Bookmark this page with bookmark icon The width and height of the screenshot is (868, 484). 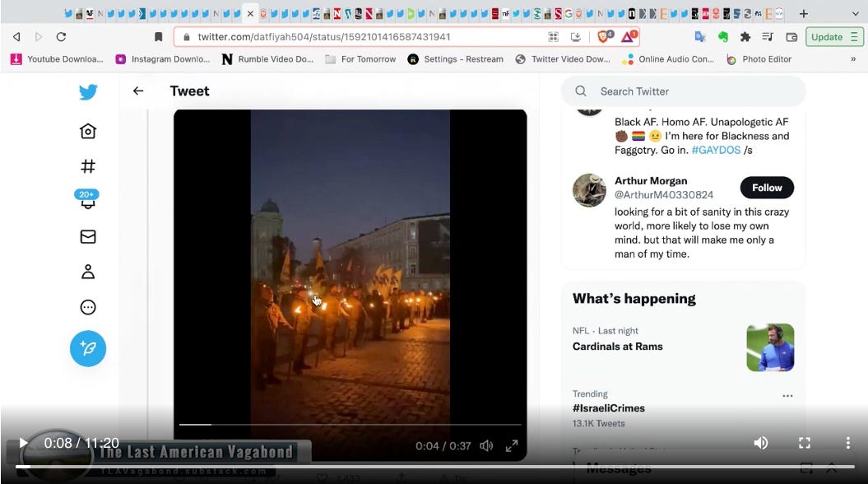(x=158, y=36)
